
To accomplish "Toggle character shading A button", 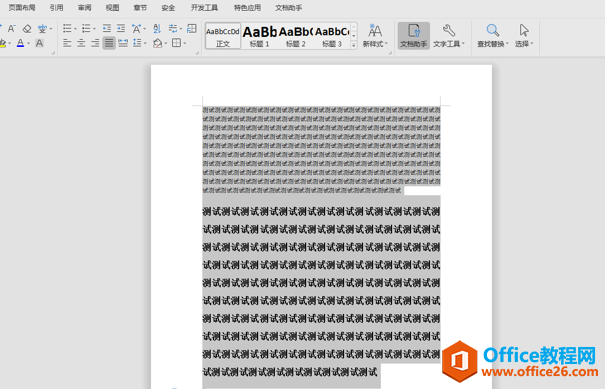I will pos(39,43).
